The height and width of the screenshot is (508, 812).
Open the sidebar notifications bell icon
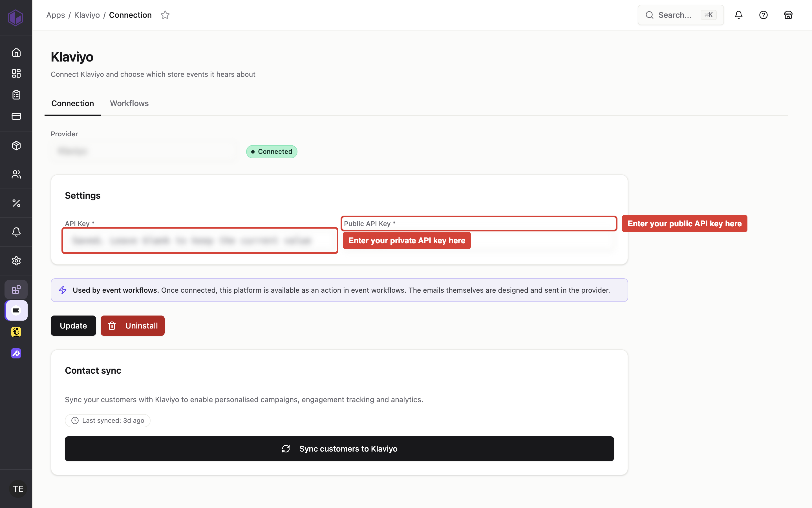click(16, 232)
